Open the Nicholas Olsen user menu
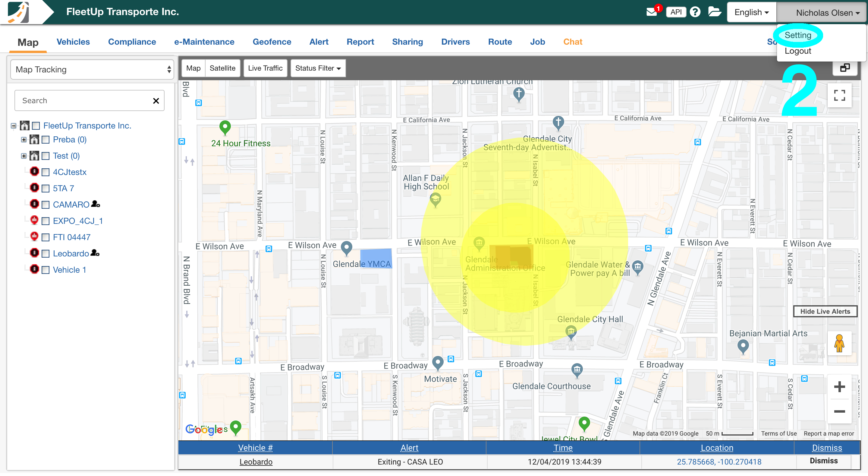 (x=821, y=12)
